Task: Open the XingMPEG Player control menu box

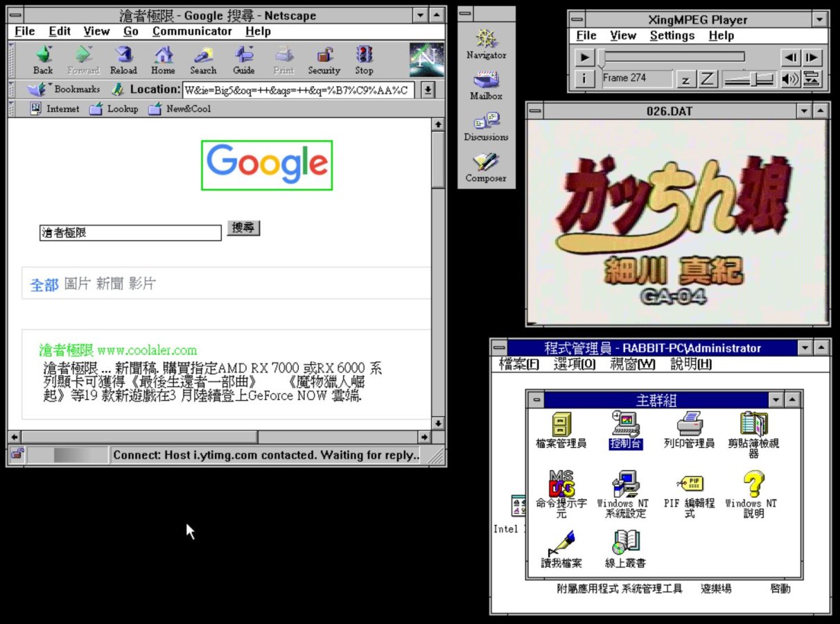Action: pos(576,19)
